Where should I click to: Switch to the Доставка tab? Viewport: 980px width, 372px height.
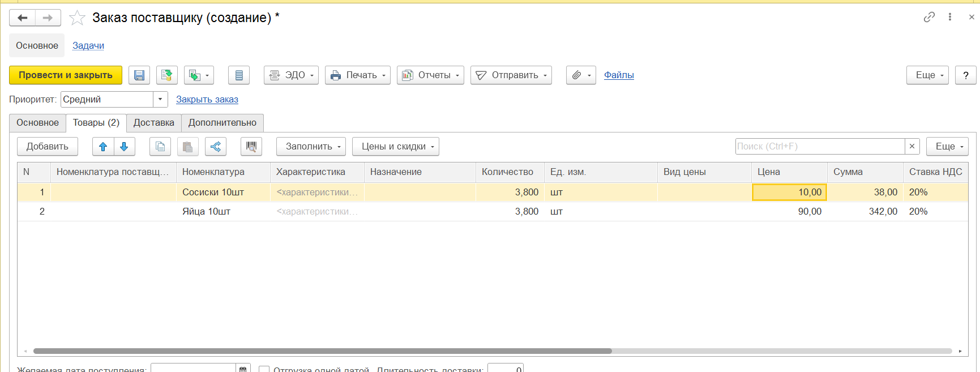coord(153,123)
